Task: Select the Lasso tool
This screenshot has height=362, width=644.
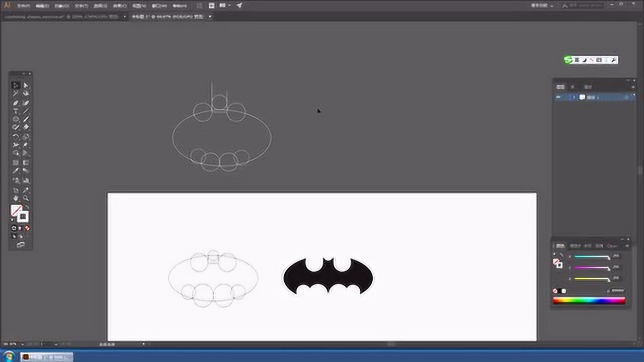Action: point(26,94)
